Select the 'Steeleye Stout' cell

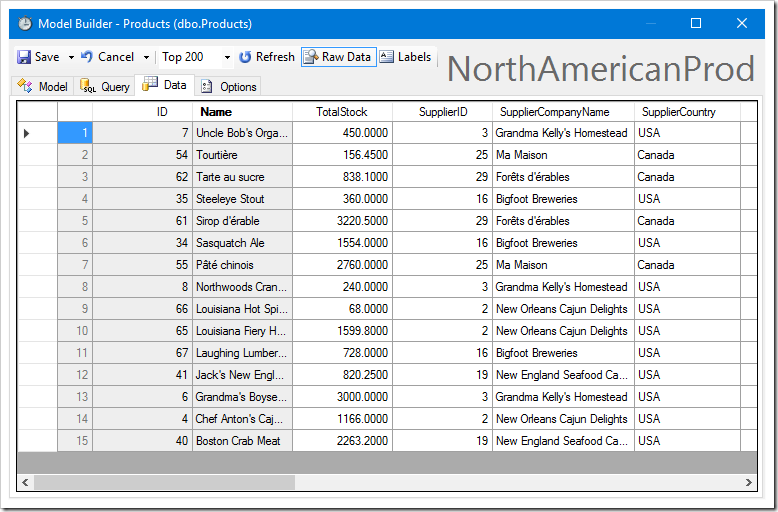(x=243, y=199)
